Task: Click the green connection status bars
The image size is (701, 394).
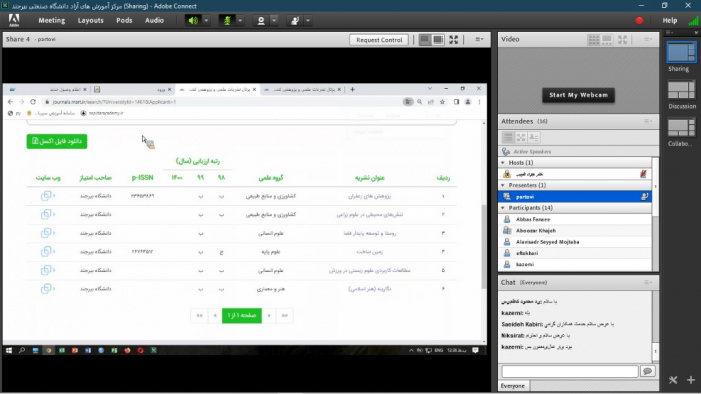Action: (693, 21)
